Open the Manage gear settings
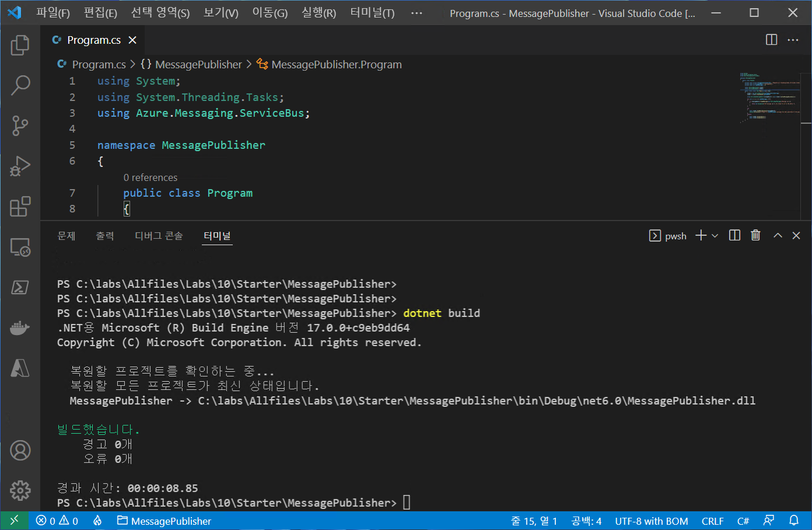The height and width of the screenshot is (530, 812). point(20,491)
